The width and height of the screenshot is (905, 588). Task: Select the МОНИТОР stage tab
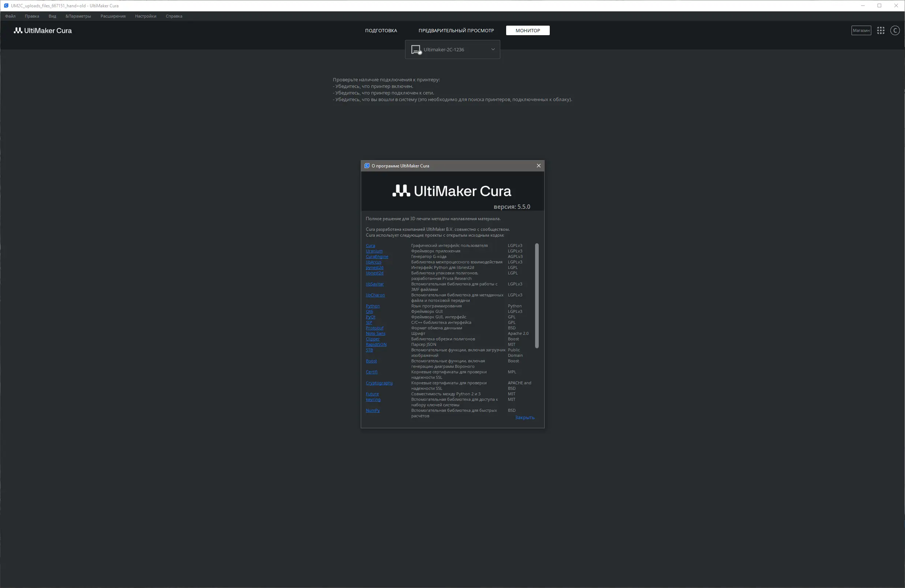pos(527,30)
